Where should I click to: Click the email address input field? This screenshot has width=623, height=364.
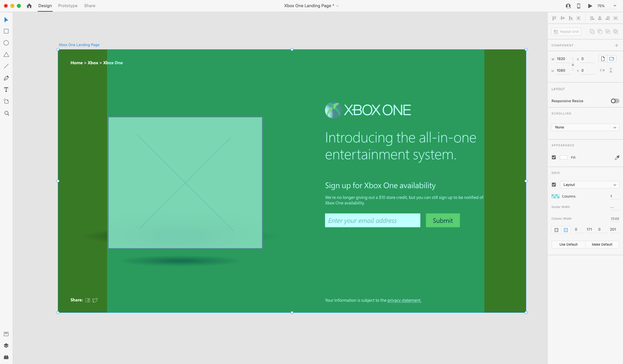[373, 221]
